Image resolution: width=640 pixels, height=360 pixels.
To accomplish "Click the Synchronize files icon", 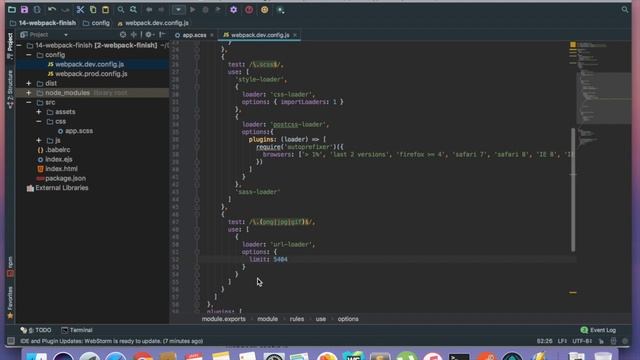I will coord(37,9).
